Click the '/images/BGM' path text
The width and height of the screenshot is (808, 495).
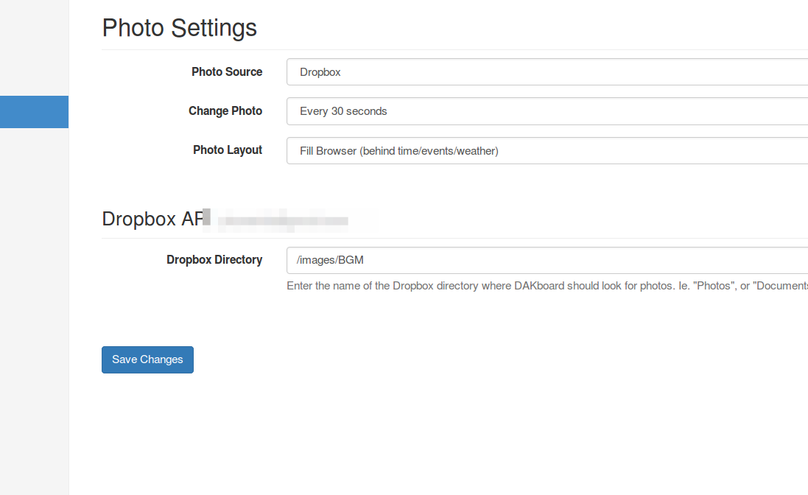point(330,260)
